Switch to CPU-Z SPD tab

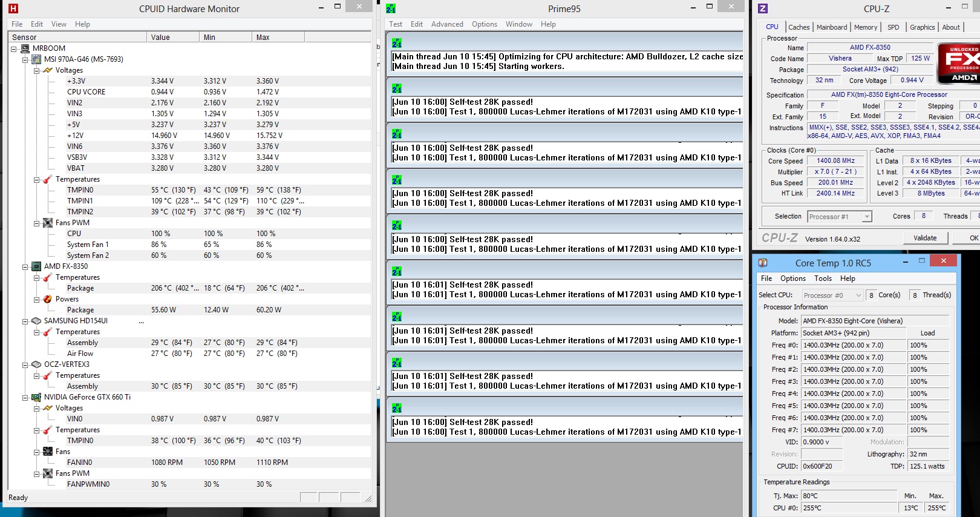click(893, 27)
